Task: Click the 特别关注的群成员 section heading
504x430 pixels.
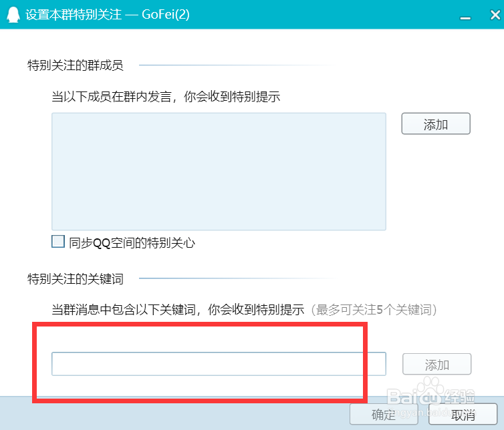Action: 76,65
